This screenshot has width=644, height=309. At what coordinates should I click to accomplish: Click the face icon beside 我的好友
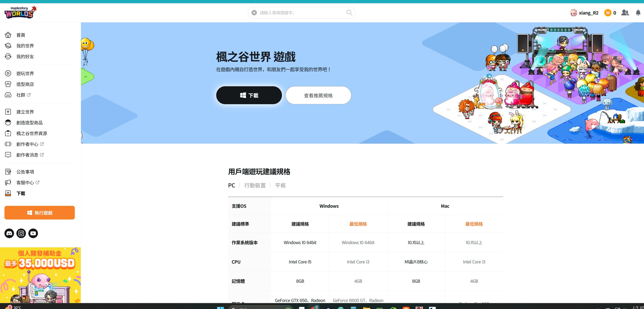pyautogui.click(x=8, y=56)
